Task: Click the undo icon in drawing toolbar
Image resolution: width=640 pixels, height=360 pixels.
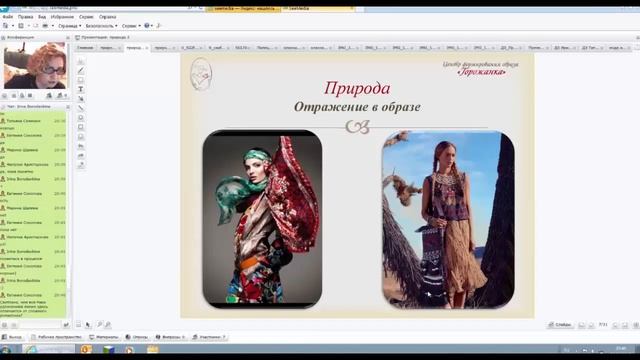Action: (81, 146)
